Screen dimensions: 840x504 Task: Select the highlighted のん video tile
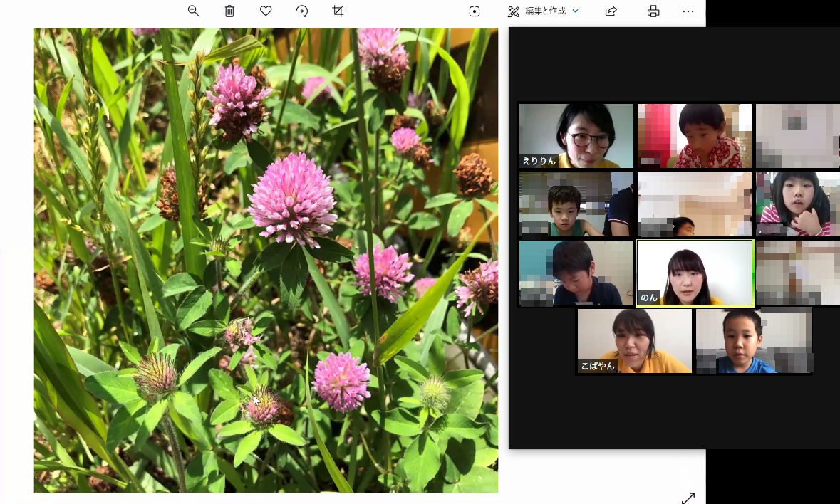point(695,273)
